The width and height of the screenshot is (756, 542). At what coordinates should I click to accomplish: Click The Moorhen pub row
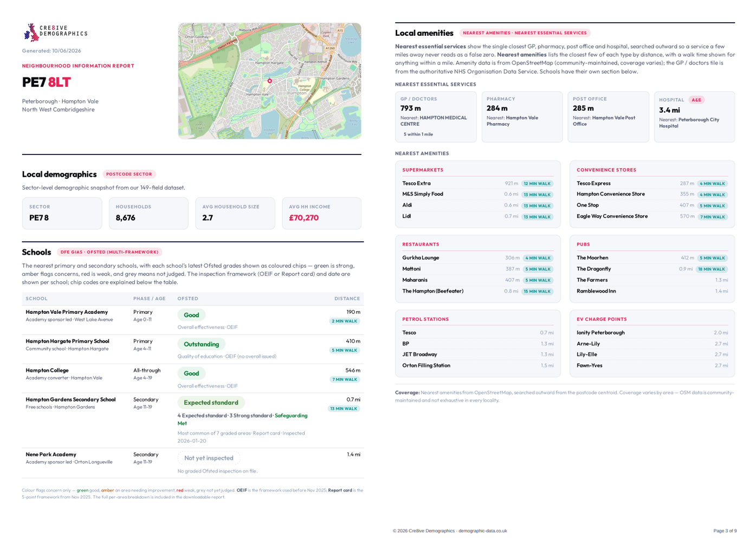coord(652,258)
